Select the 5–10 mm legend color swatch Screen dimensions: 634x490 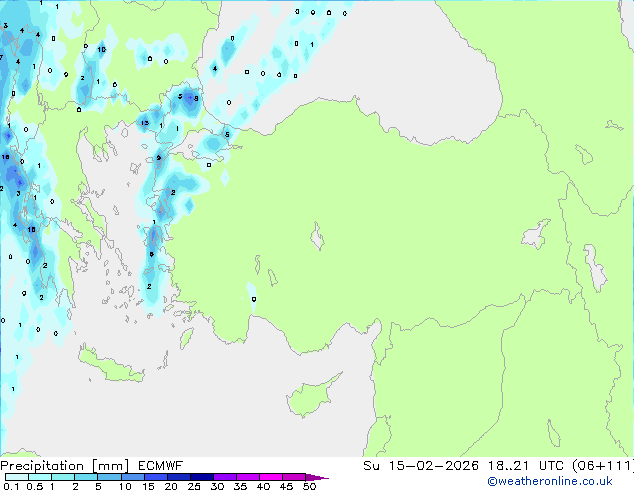[x=109, y=477]
